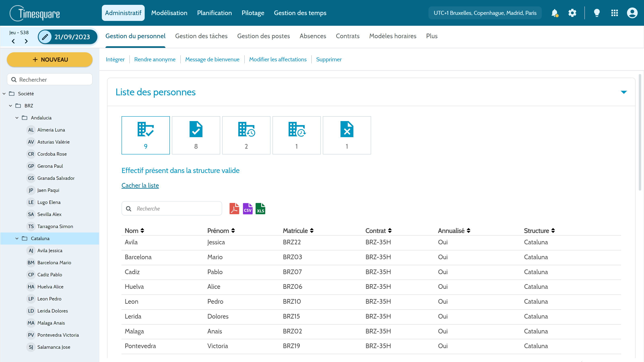Open the settings gear

[x=572, y=13]
